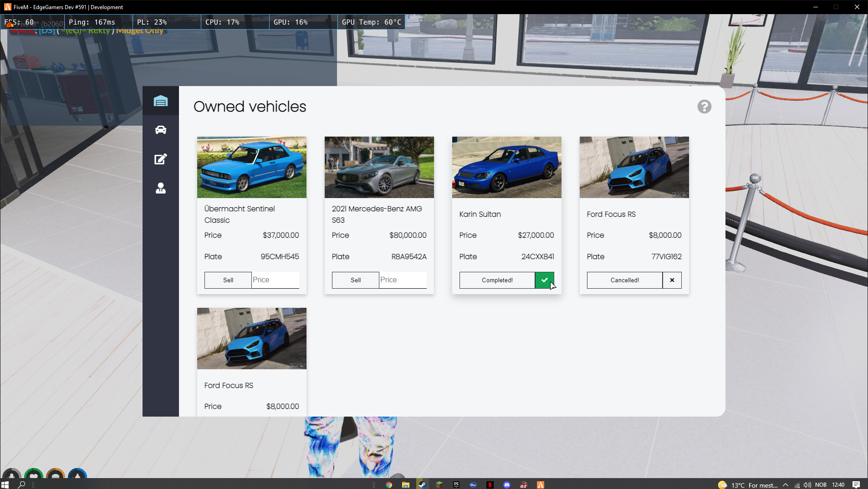Viewport: 868px width, 489px height.
Task: Click the Cancelled! button on plate 77VIG162 card
Action: point(625,280)
